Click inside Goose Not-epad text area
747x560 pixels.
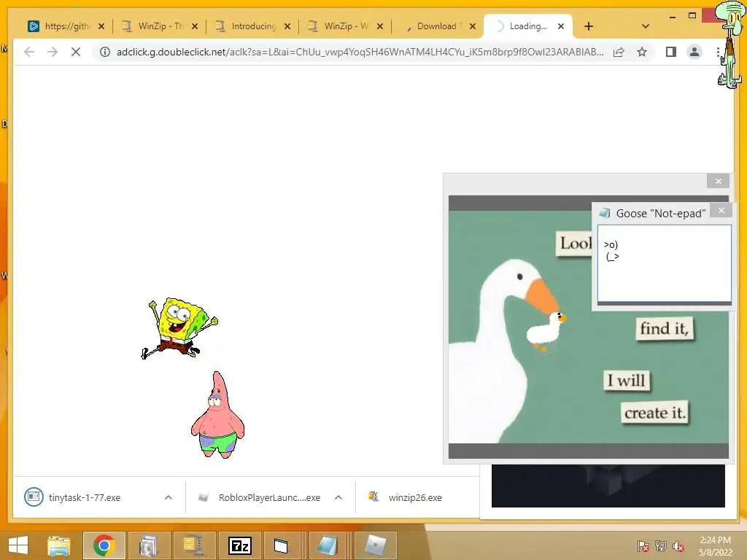664,263
